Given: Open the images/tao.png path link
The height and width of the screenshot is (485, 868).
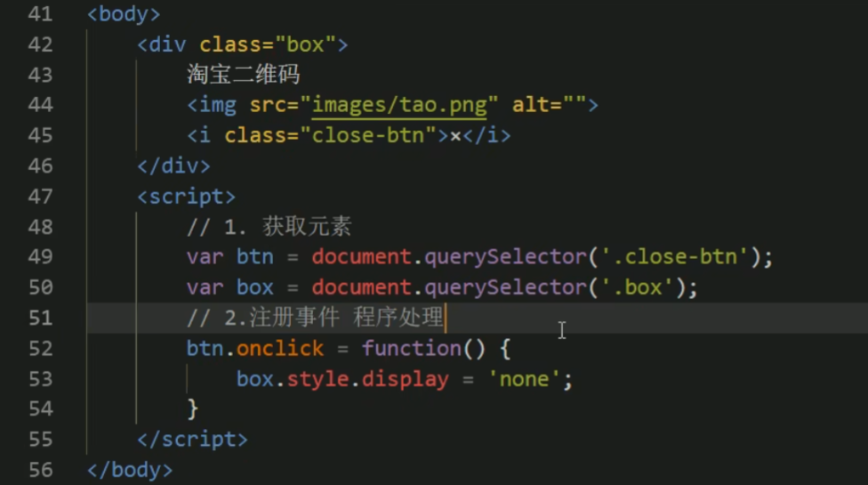Looking at the screenshot, I should point(399,105).
